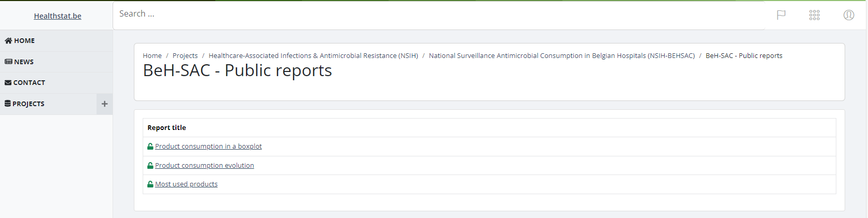Click the lock icon beside consumption evolution

point(150,166)
